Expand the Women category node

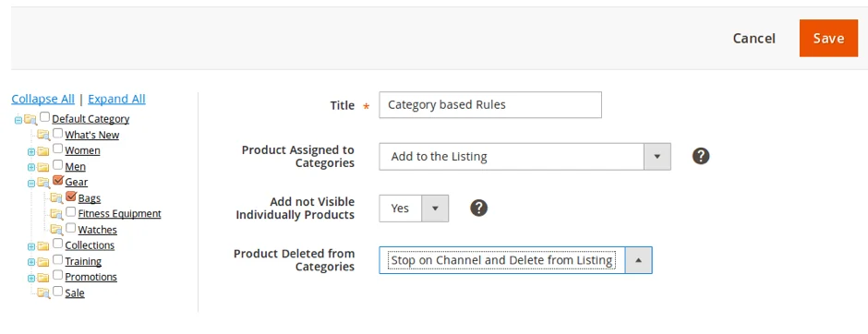(x=31, y=151)
